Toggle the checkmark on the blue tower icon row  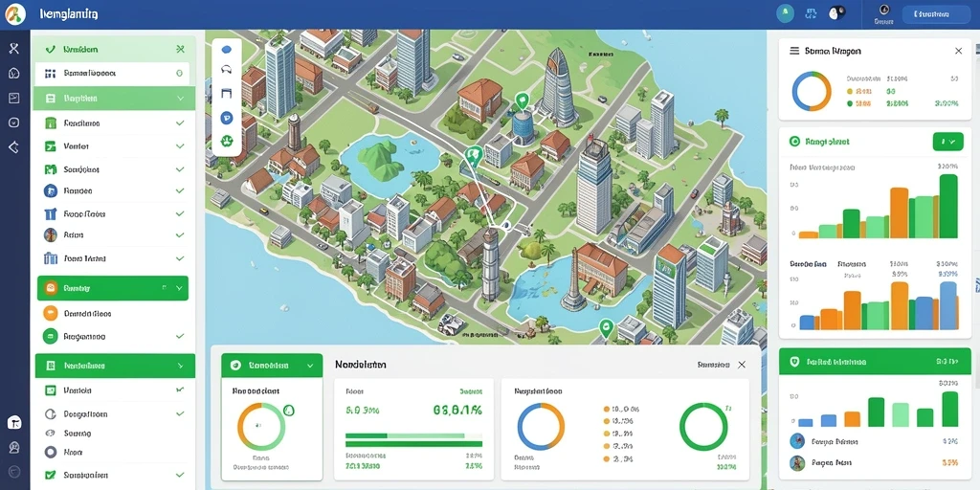pos(180,213)
